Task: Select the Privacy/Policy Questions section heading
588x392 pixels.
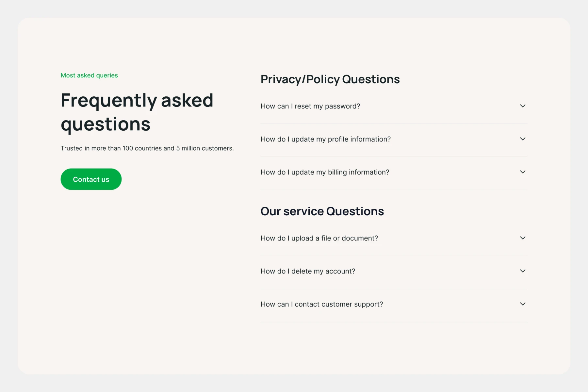Action: [x=330, y=79]
